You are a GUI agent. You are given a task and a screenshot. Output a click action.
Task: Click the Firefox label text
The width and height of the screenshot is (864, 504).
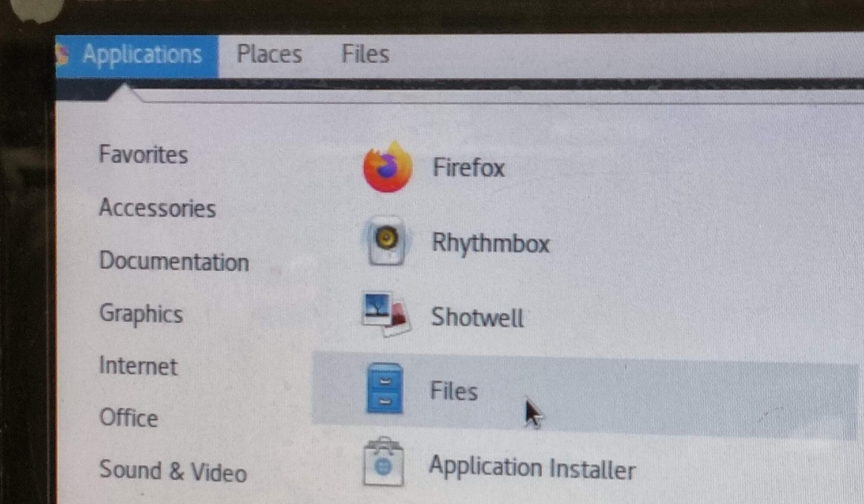[x=469, y=168]
